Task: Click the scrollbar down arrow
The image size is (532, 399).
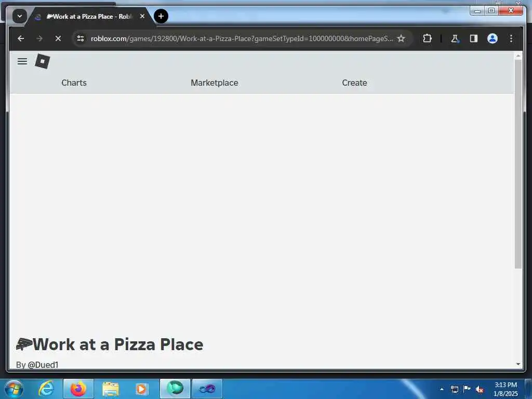Action: (x=518, y=364)
